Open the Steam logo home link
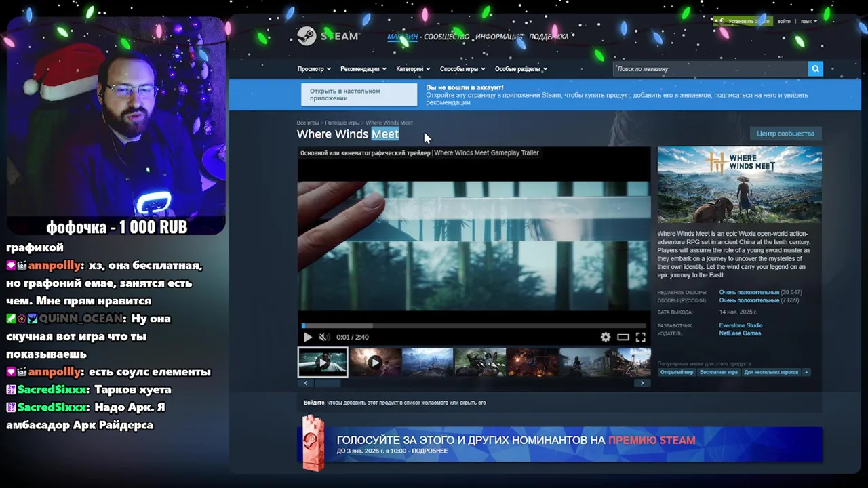This screenshot has height=488, width=868. pos(328,36)
